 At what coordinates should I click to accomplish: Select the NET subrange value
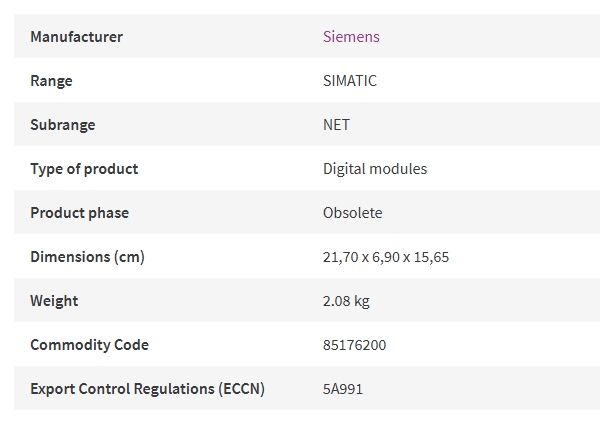coord(336,124)
